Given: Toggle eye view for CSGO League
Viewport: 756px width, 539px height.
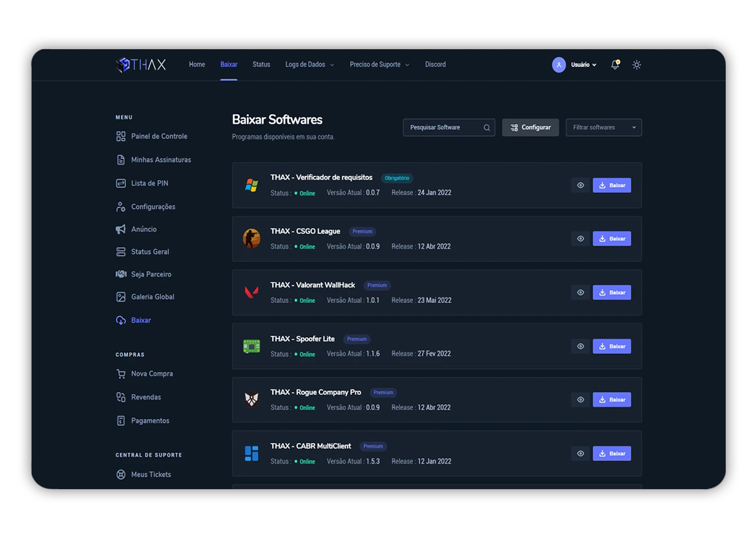Looking at the screenshot, I should (580, 239).
